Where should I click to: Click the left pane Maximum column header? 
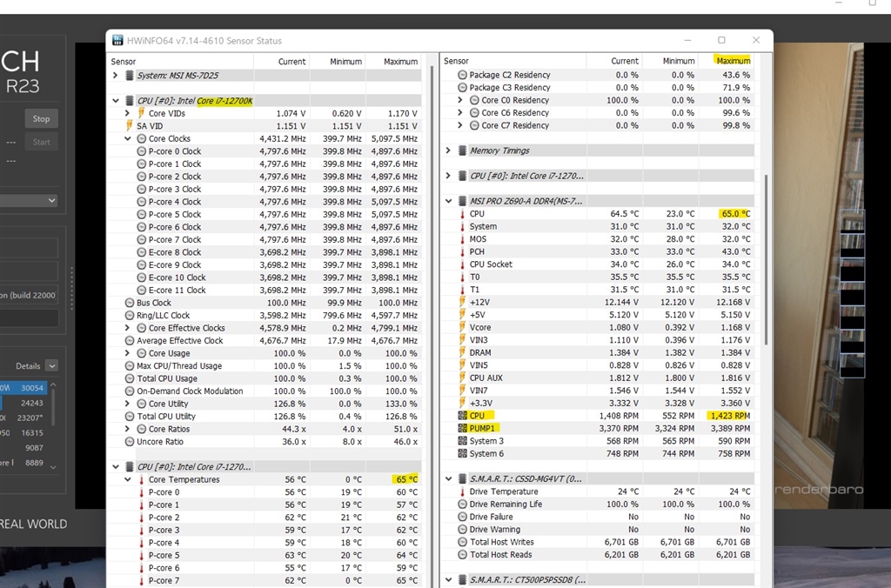(x=400, y=62)
